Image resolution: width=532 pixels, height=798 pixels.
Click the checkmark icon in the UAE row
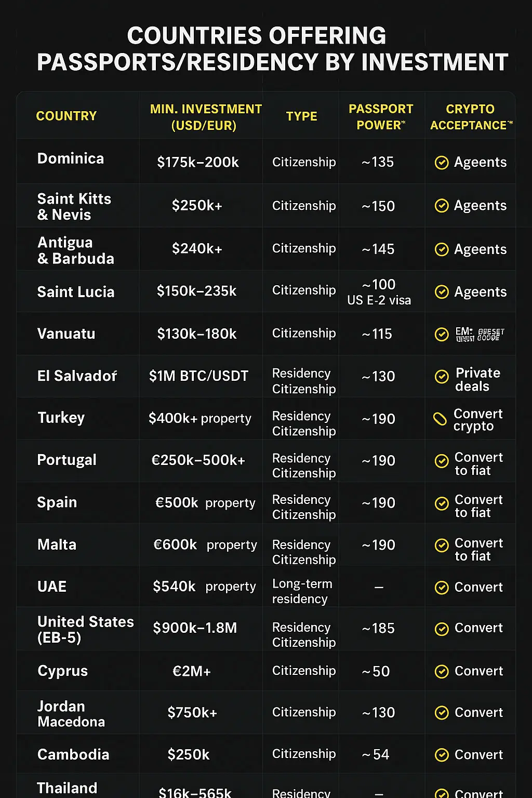click(442, 588)
